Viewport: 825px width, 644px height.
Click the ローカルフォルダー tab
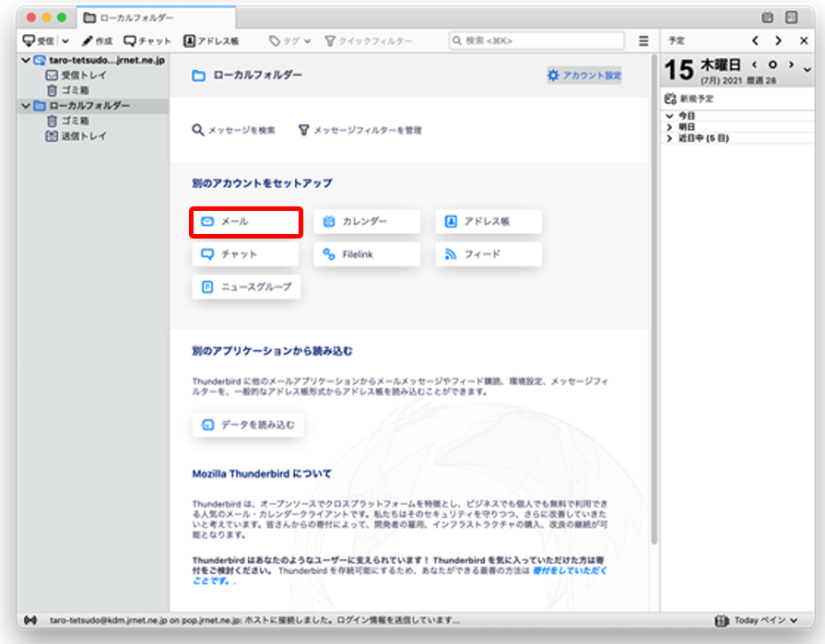(157, 18)
